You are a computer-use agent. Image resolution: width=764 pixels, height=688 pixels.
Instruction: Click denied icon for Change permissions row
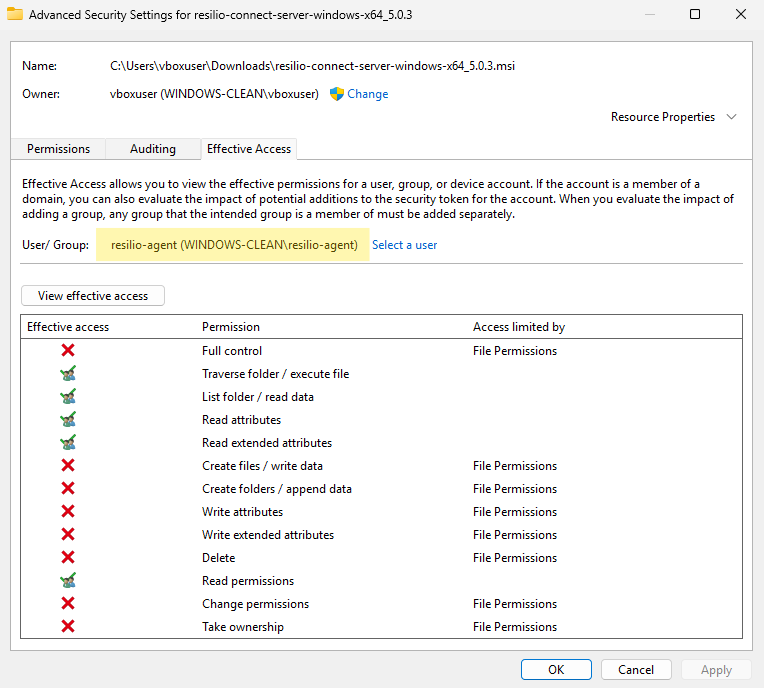click(x=68, y=604)
